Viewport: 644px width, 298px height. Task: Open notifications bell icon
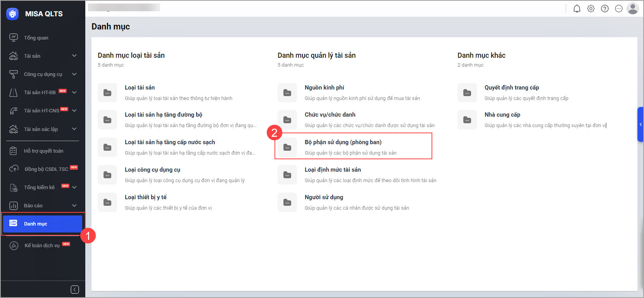(577, 9)
